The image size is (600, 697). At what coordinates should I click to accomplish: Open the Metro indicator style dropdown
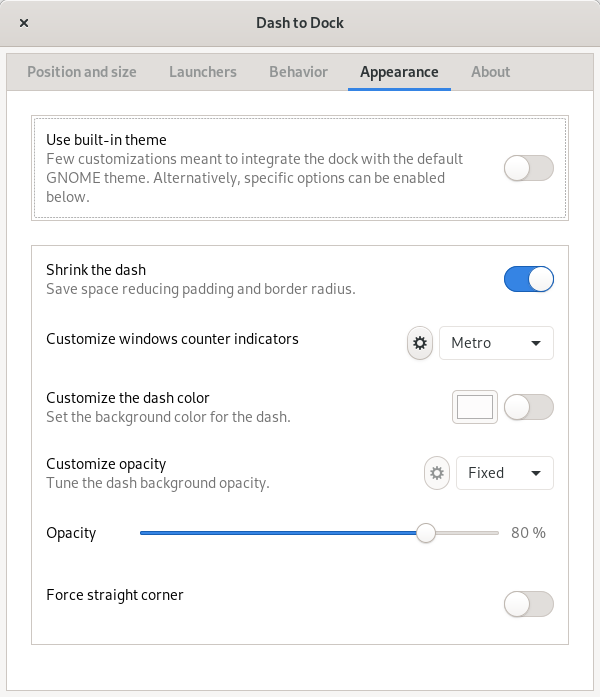[x=496, y=343]
